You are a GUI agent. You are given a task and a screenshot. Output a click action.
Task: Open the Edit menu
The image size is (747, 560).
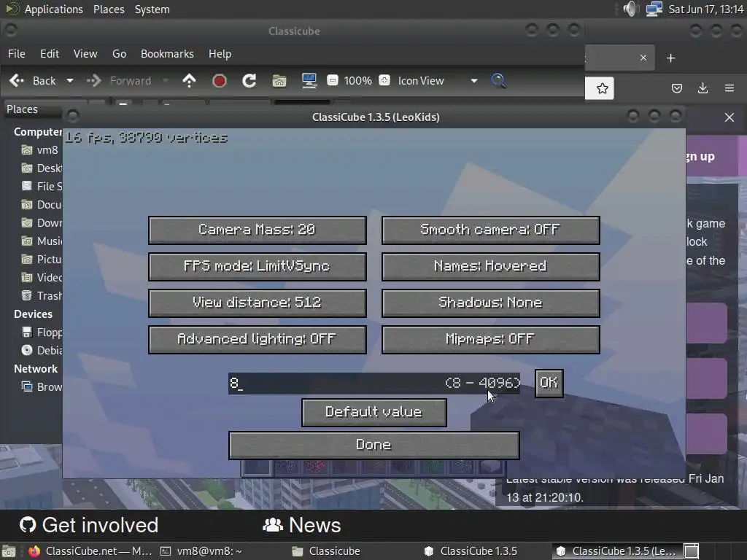click(x=50, y=54)
